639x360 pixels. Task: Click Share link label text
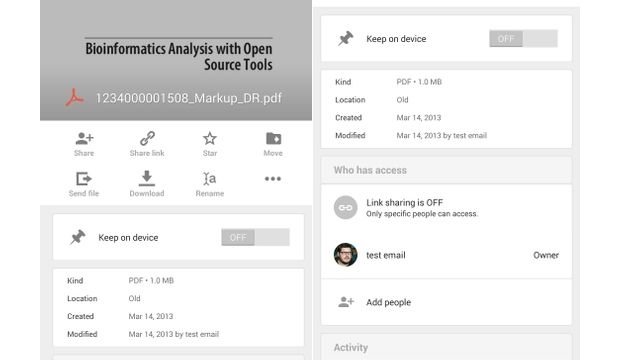tap(147, 153)
